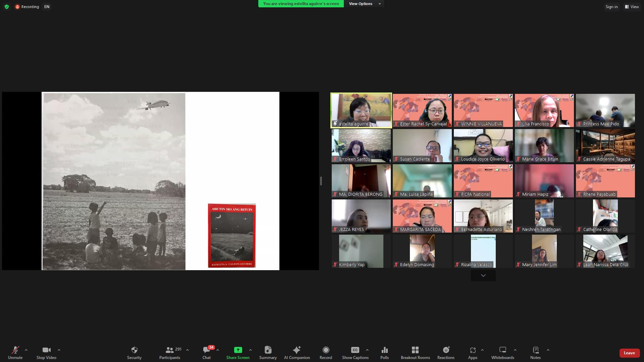Select Loudice Joyce Oliverio's video tile
Viewport: 644px width, 362px height.
[483, 145]
